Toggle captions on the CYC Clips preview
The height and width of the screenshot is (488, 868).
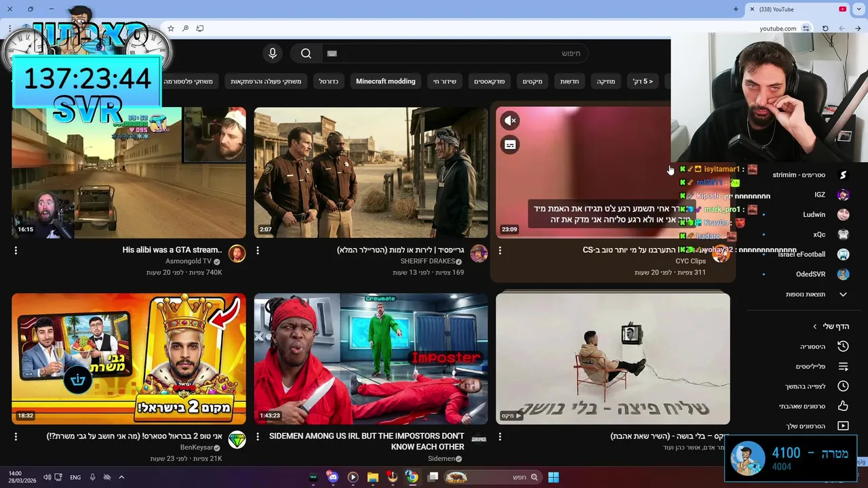pos(510,144)
